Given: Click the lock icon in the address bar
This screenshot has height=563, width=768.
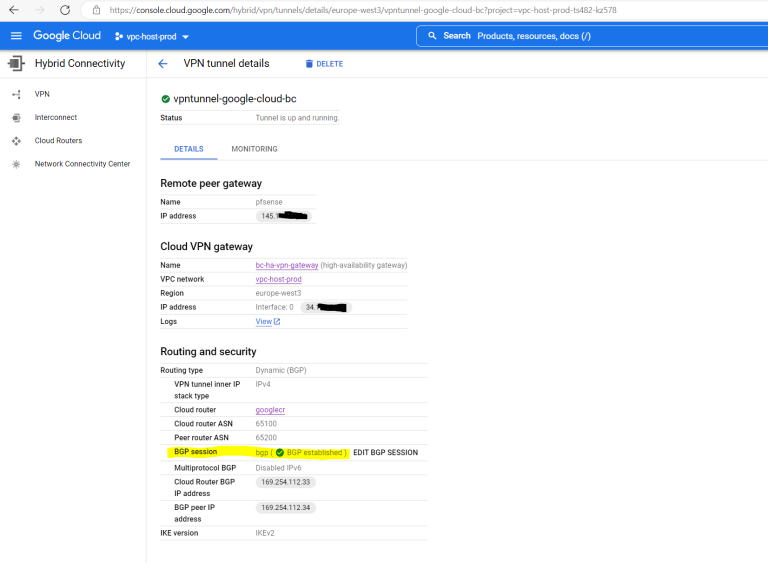Looking at the screenshot, I should (x=96, y=10).
